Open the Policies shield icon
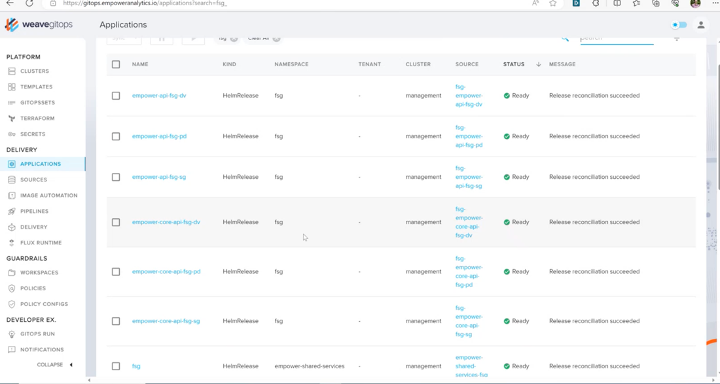Screen dimensions: 720x384 click(12, 288)
